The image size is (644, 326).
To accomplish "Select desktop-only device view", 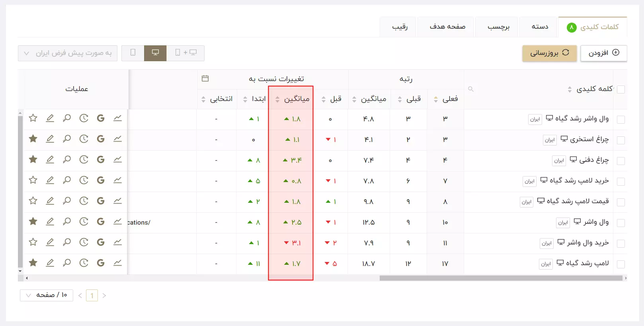I will [x=155, y=53].
